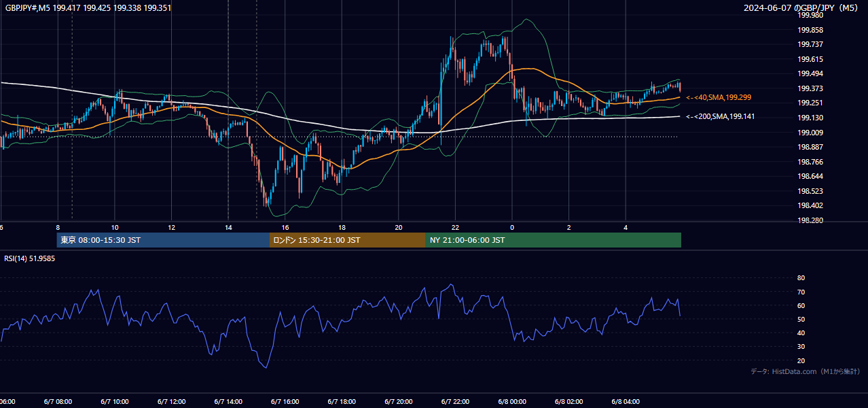The height and width of the screenshot is (408, 868).
Task: Click the NY 21:00-06:00 JST session bar
Action: pyautogui.click(x=554, y=240)
